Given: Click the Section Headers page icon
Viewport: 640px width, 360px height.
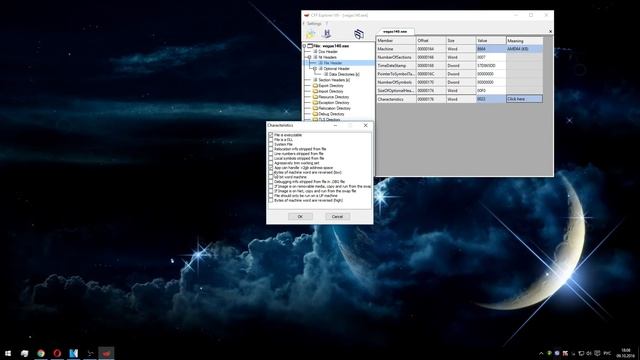Looking at the screenshot, I should [x=315, y=80].
